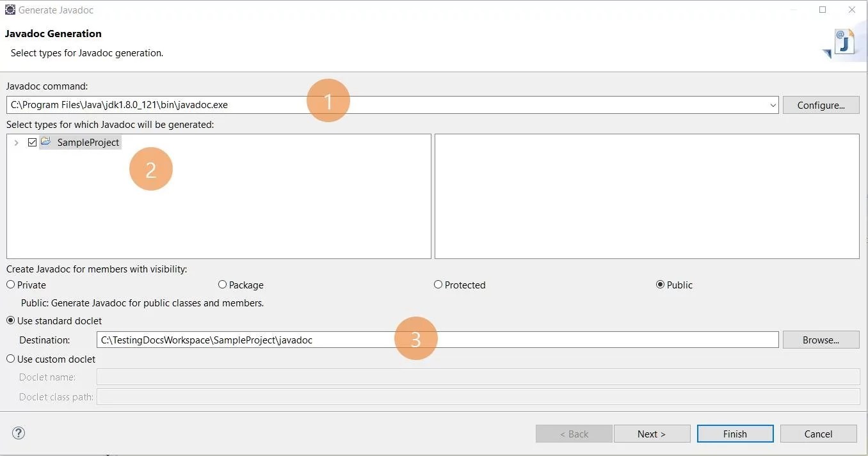Select the Protected visibility option
Image resolution: width=868 pixels, height=456 pixels.
coord(438,285)
